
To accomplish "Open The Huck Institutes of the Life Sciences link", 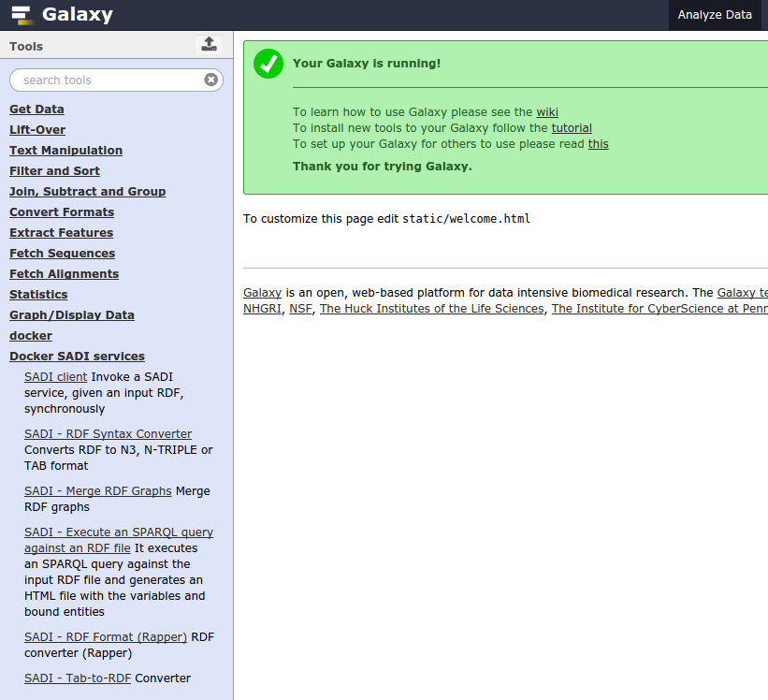I will 431,309.
